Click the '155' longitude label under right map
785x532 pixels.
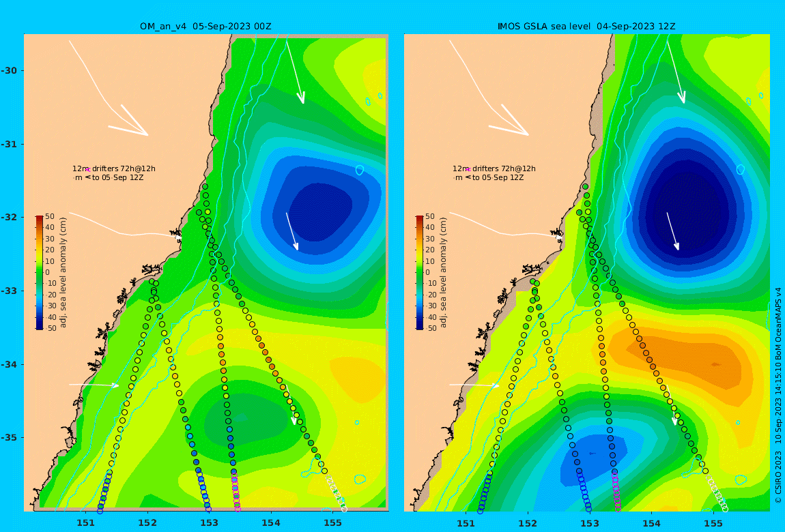click(713, 524)
